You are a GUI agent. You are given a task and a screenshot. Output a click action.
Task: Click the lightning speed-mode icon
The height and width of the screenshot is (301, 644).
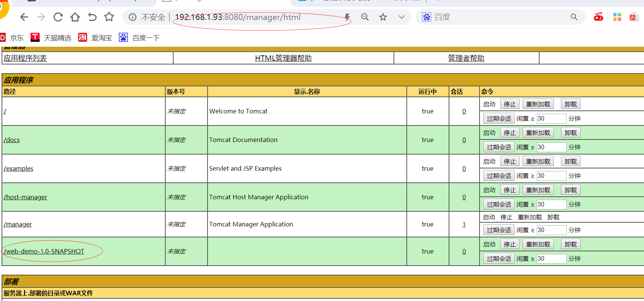(347, 17)
